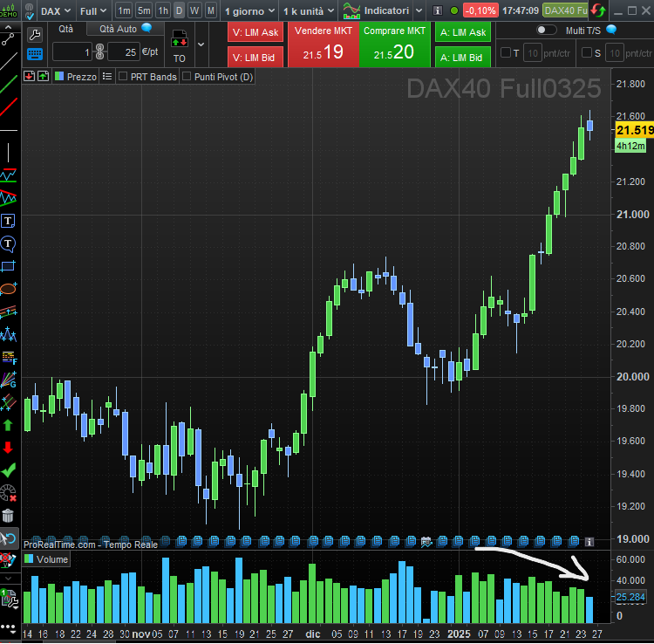The image size is (654, 644).
Task: Toggle the Multi T/S switch
Action: pos(547,30)
